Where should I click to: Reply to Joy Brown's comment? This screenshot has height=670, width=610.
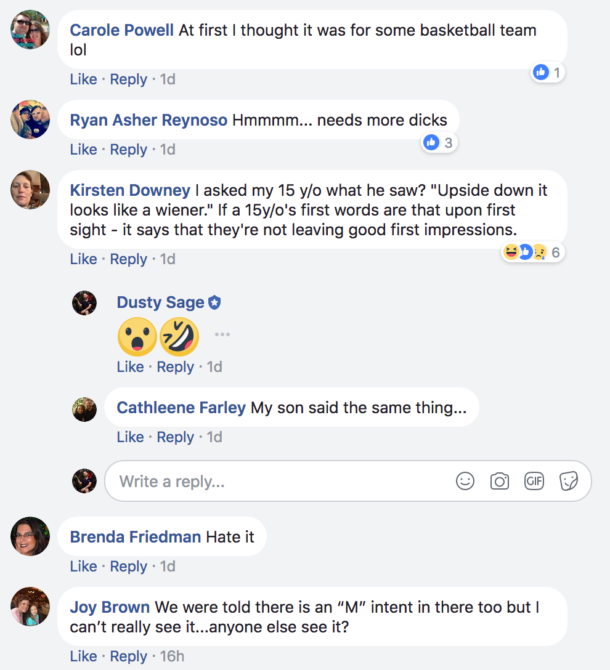click(x=129, y=656)
